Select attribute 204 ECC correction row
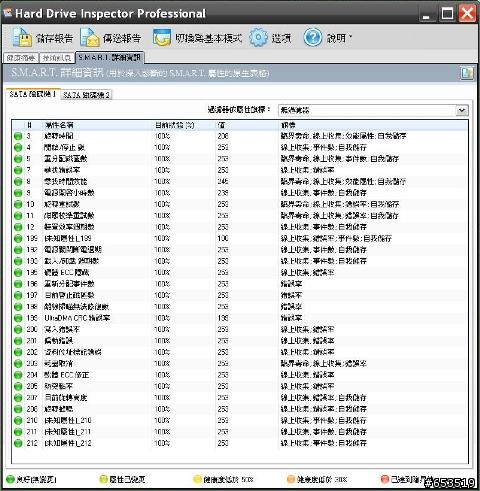The width and height of the screenshot is (480, 491). [240, 375]
